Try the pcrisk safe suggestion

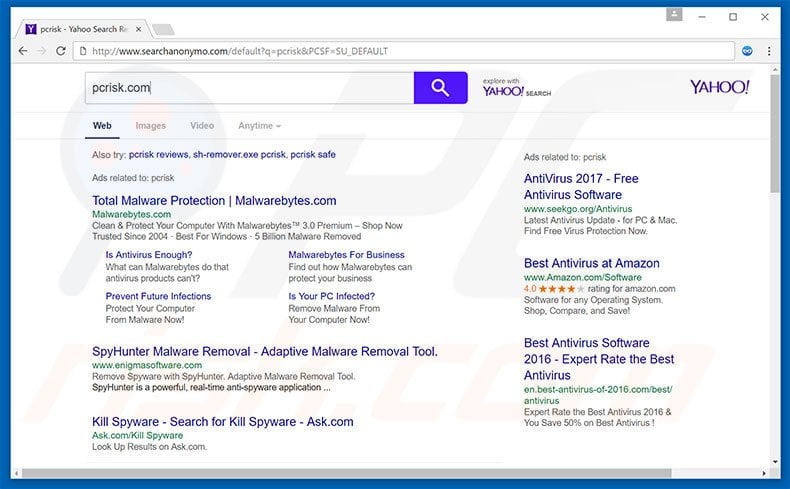pyautogui.click(x=313, y=155)
